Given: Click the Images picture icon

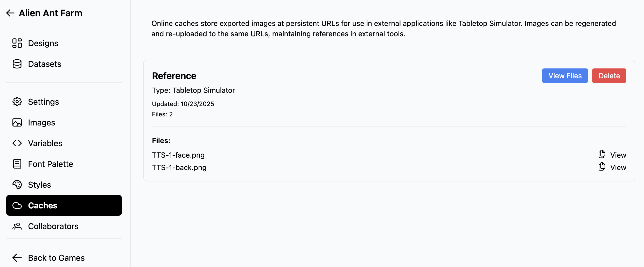Looking at the screenshot, I should point(17,123).
